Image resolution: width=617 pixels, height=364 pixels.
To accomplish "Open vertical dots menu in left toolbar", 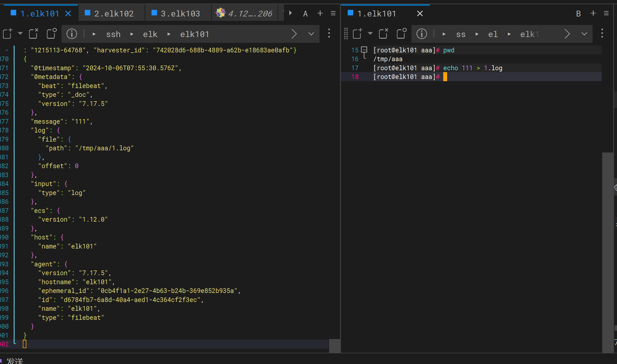I will point(329,33).
